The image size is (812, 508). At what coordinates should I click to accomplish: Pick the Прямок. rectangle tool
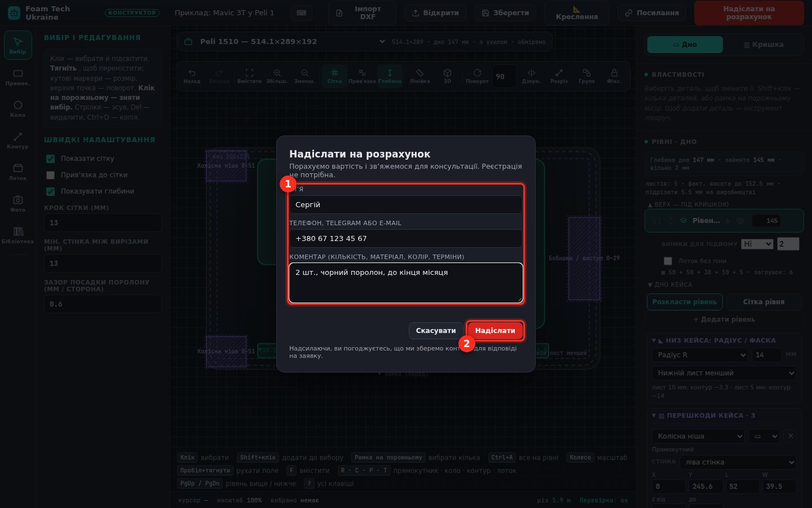(17, 77)
